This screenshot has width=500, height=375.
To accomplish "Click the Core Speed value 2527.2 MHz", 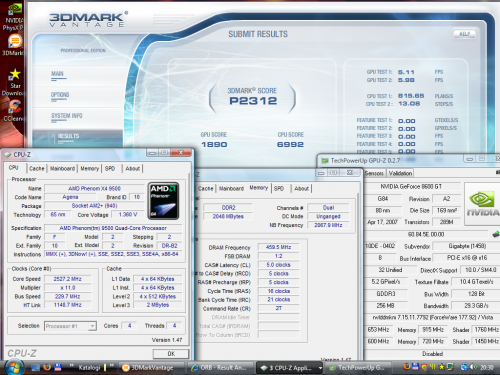I will tap(68, 279).
